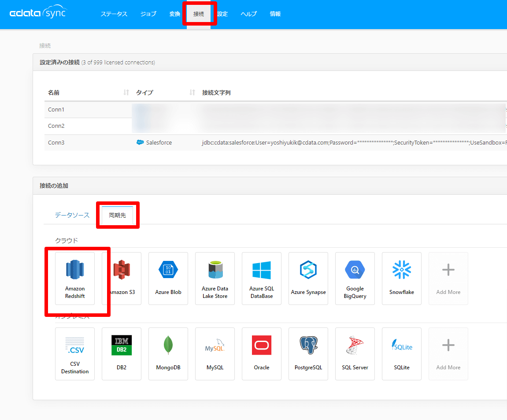Click the 接続文字列 column header
Screen dimensions: 507x420
click(x=216, y=93)
